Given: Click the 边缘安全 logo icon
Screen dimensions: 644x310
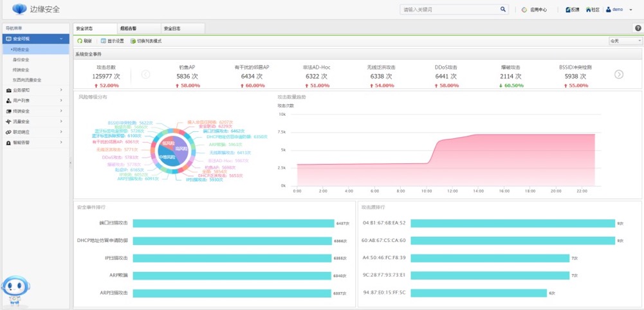Looking at the screenshot, I should click(x=19, y=9).
